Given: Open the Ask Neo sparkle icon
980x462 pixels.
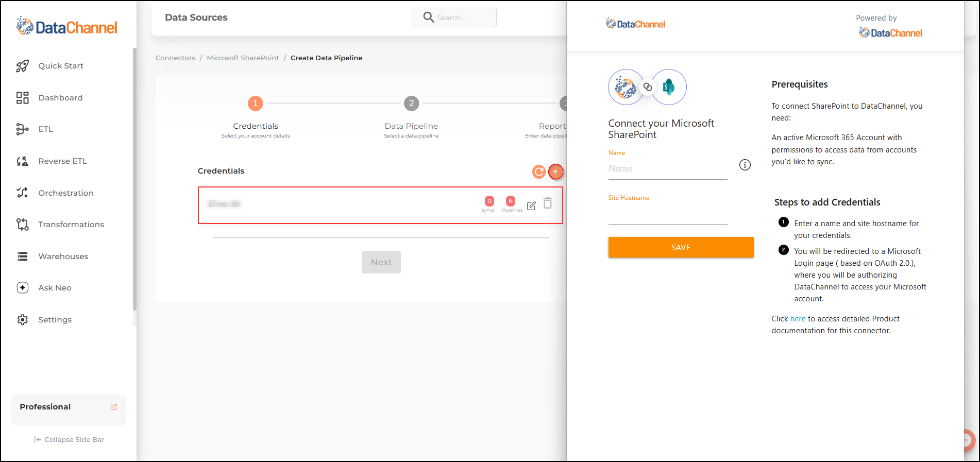Looking at the screenshot, I should pos(22,288).
